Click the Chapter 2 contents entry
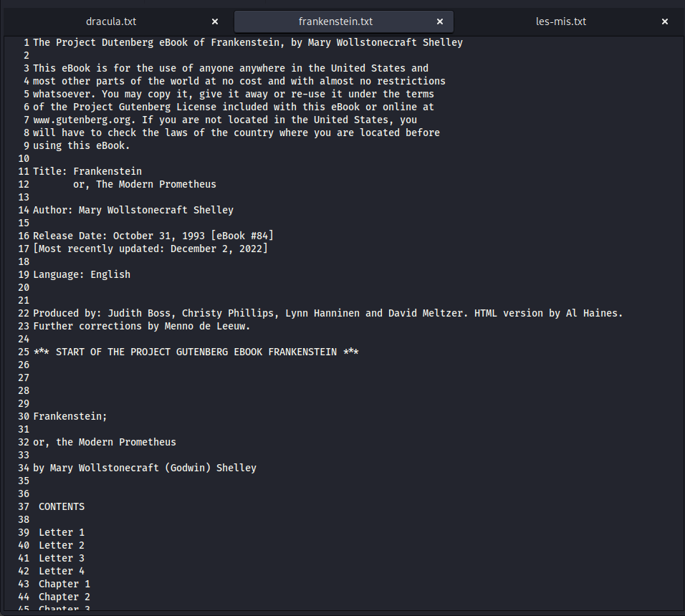This screenshot has height=616, width=685. click(x=64, y=597)
